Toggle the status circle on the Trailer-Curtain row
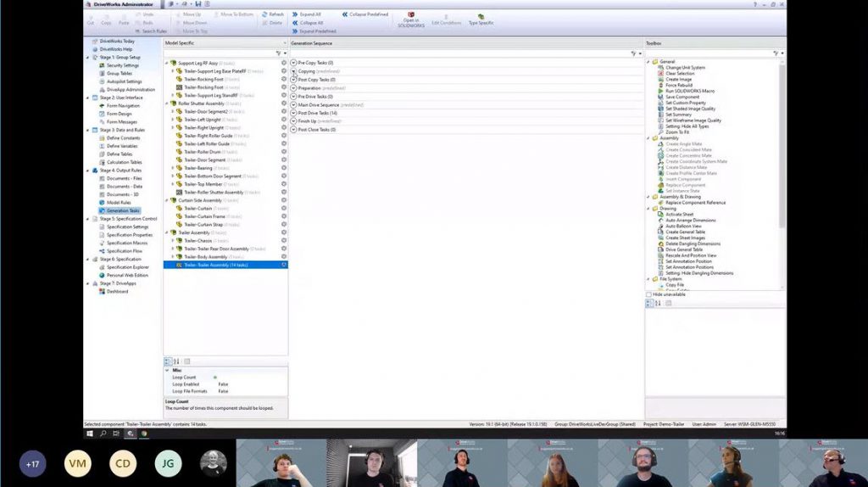Image resolution: width=868 pixels, height=487 pixels. tap(284, 209)
